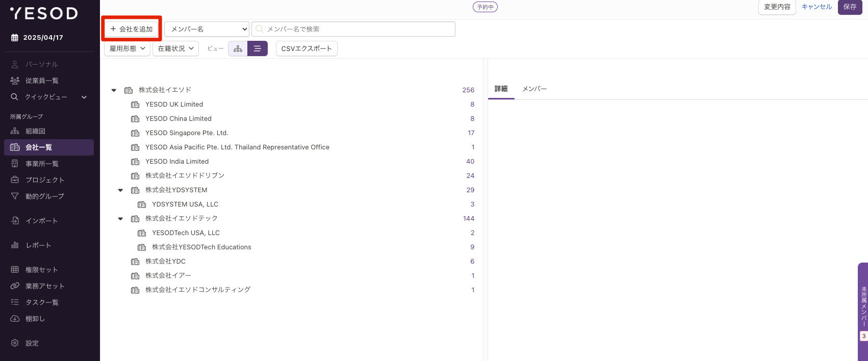Expand the クイックビュー chevron
The image size is (868, 361).
84,97
